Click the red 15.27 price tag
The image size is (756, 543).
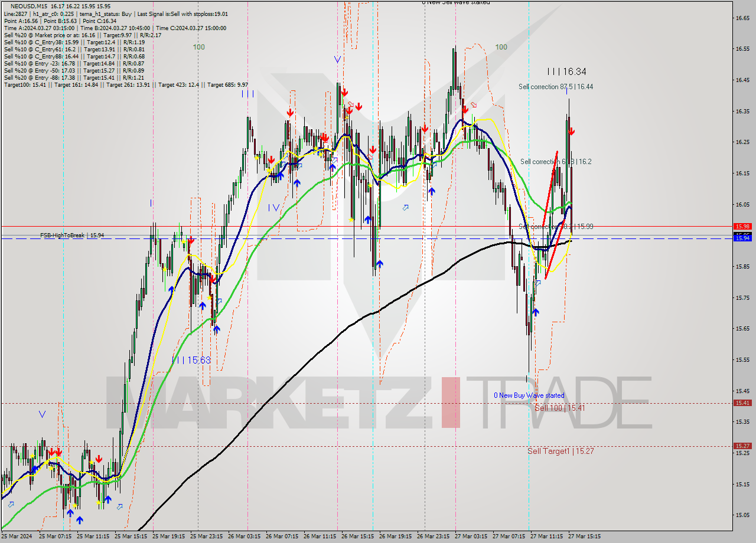pos(742,446)
